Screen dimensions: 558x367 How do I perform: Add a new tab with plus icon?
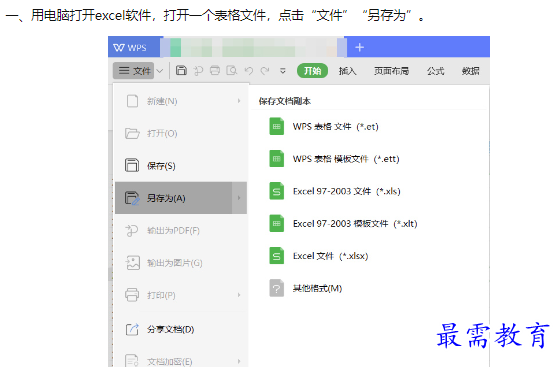click(x=359, y=47)
